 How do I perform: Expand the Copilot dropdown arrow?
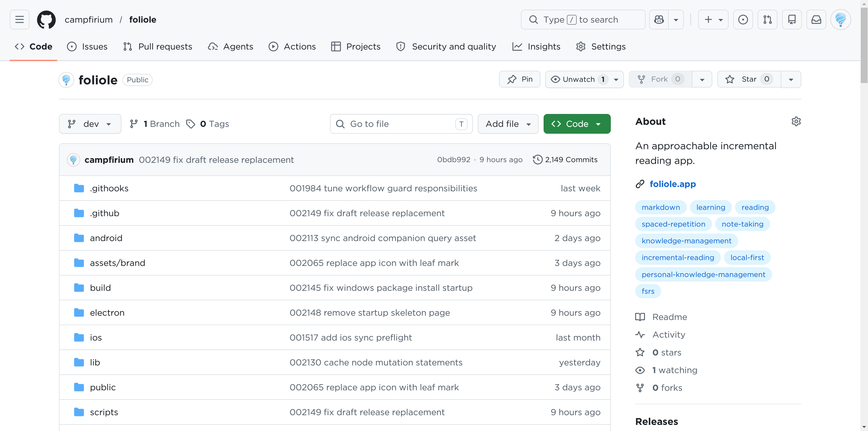pos(676,19)
